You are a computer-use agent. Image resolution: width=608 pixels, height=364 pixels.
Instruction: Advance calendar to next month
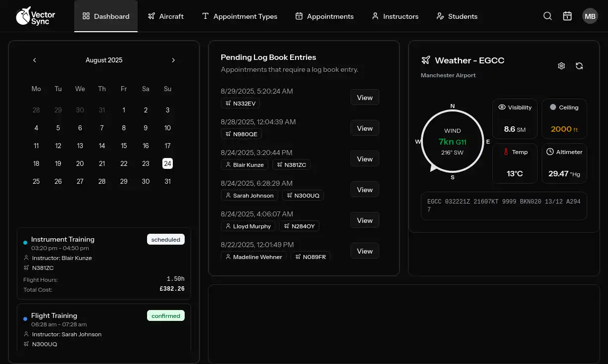point(173,60)
